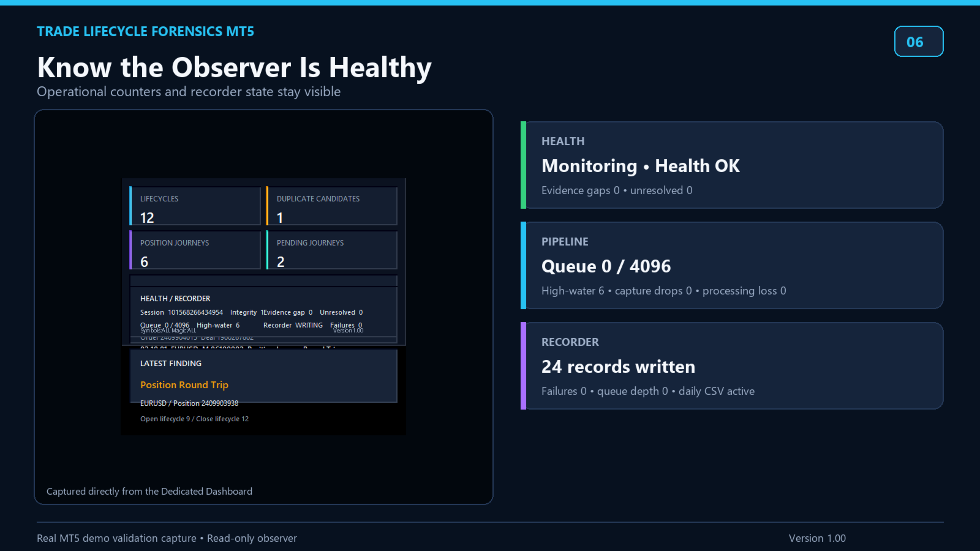Click 'Evidence gaps 0 • unresolved 0' text
The height and width of the screenshot is (551, 980).
click(617, 190)
